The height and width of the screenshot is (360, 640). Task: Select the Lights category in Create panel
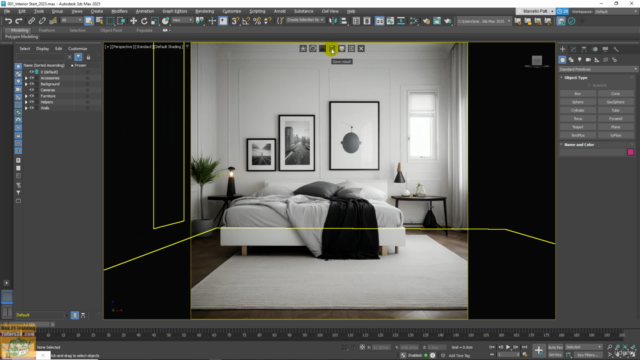point(580,60)
